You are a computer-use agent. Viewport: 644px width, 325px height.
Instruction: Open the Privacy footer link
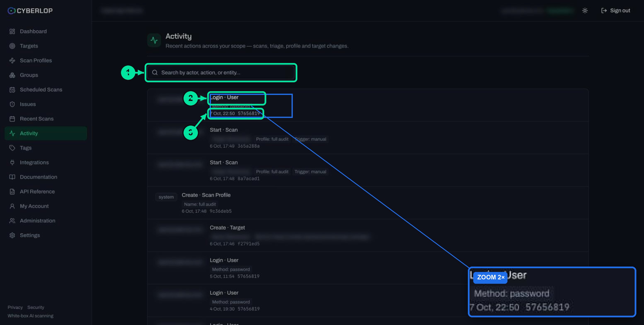tap(15, 307)
